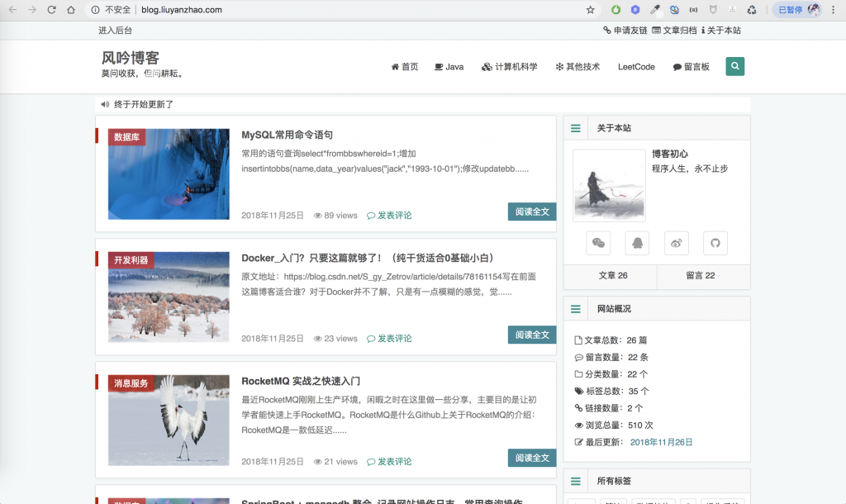The height and width of the screenshot is (504, 846).
Task: Open the top bar 关于本站 link
Action: tap(720, 31)
